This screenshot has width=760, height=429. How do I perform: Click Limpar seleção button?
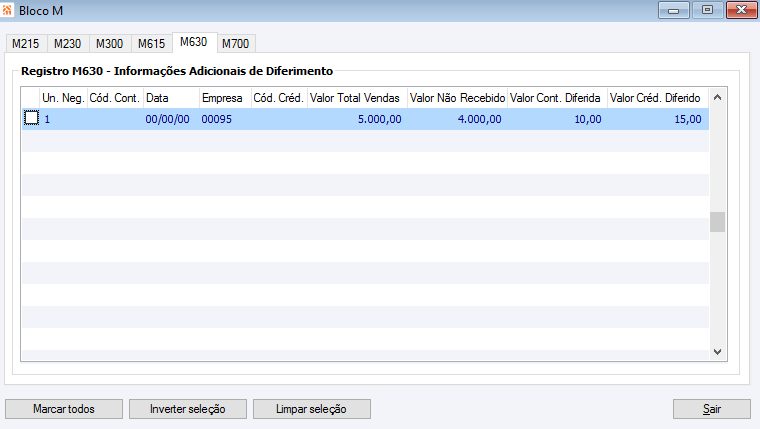tap(312, 409)
